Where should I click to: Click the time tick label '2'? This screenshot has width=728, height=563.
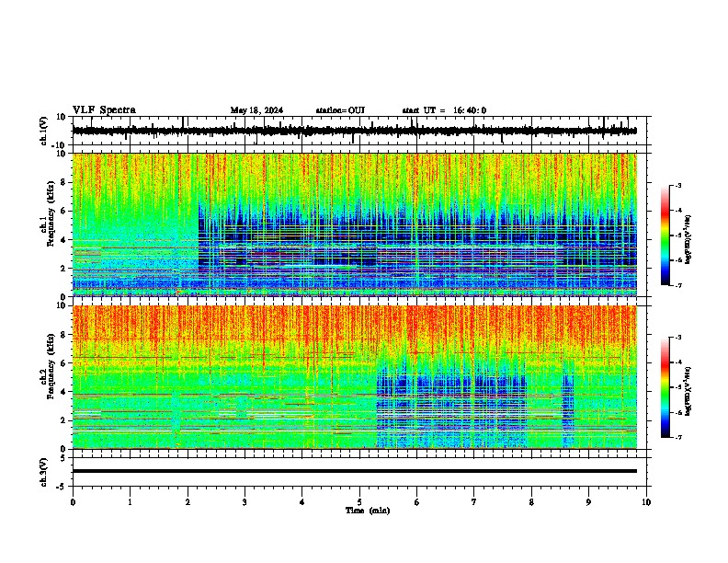tap(188, 502)
